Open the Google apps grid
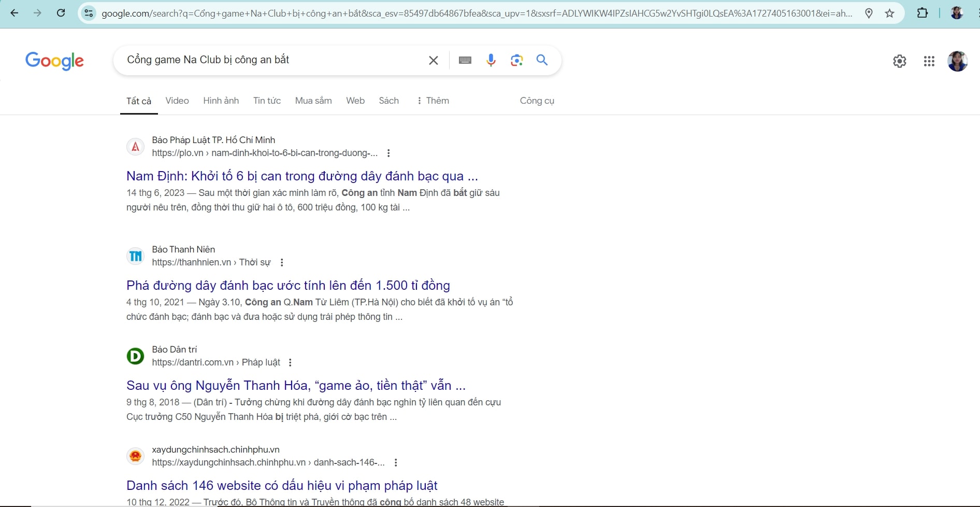 click(x=929, y=61)
